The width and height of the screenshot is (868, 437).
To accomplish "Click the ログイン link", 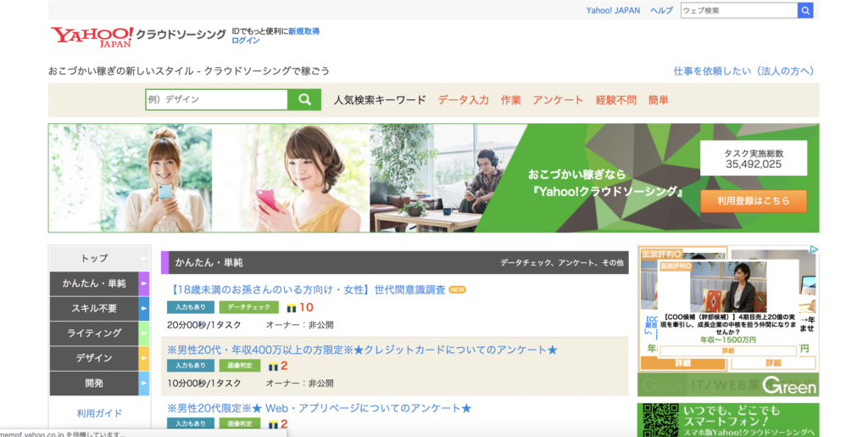I will click(x=245, y=41).
